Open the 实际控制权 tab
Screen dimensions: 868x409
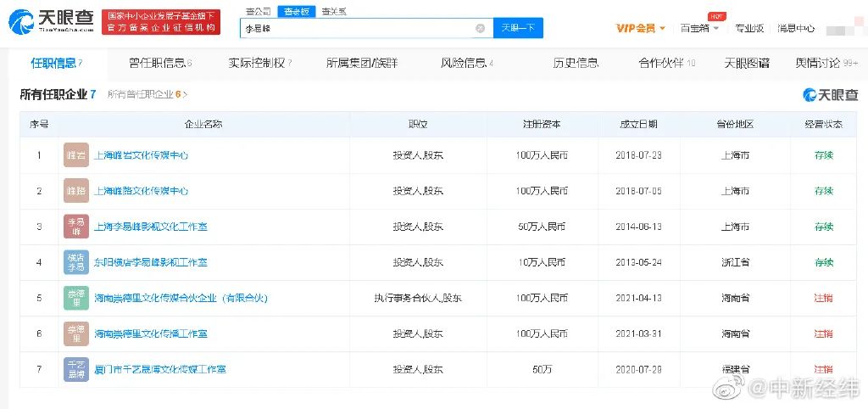click(259, 63)
